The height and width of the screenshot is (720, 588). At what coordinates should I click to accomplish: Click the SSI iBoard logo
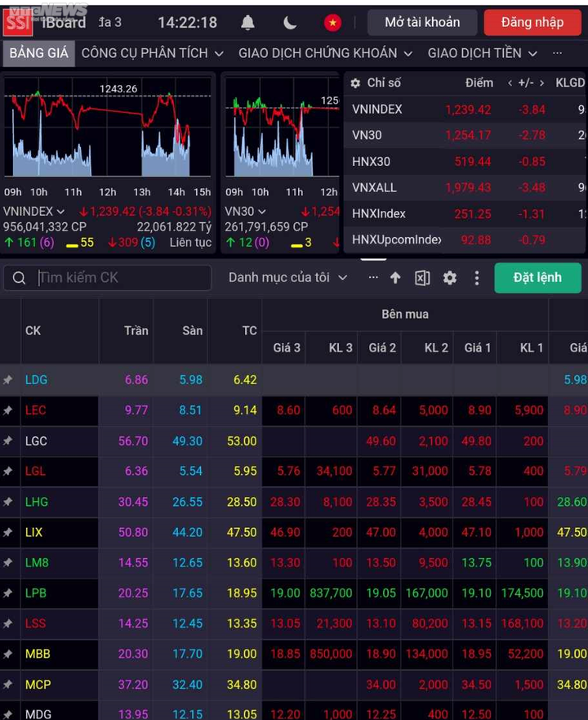pos(45,22)
